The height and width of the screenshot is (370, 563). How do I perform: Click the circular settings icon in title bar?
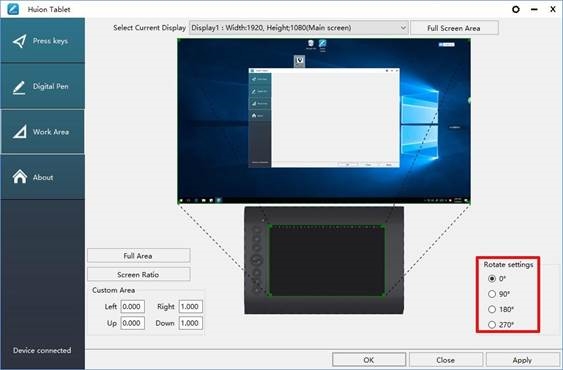[516, 9]
